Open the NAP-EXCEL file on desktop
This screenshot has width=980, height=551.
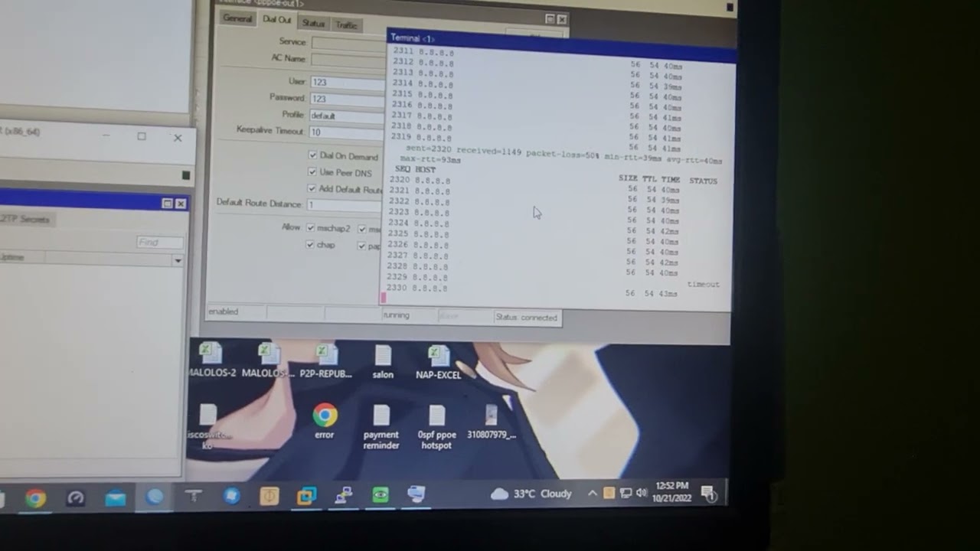coord(438,361)
